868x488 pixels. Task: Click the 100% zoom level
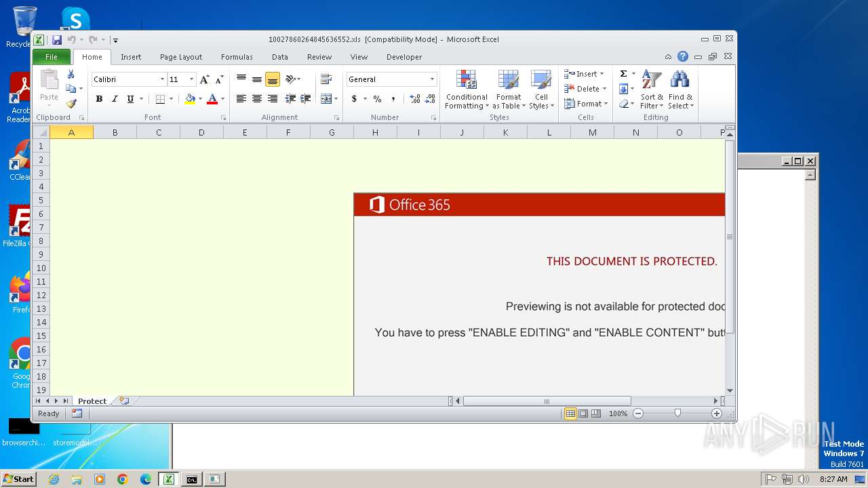(618, 413)
